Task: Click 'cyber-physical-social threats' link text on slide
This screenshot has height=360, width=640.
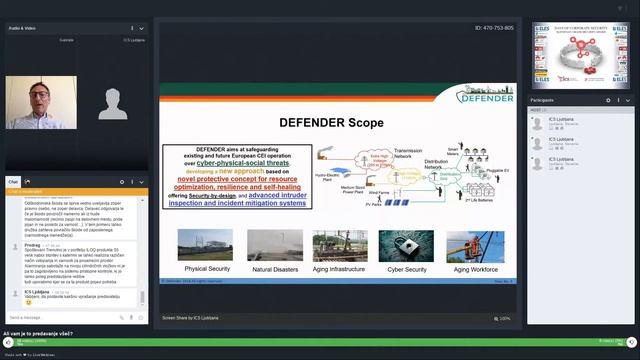Action: click(x=243, y=163)
